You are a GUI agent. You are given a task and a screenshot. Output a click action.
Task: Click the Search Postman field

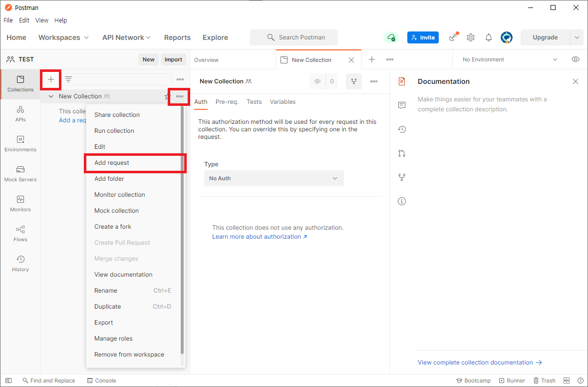(x=294, y=37)
